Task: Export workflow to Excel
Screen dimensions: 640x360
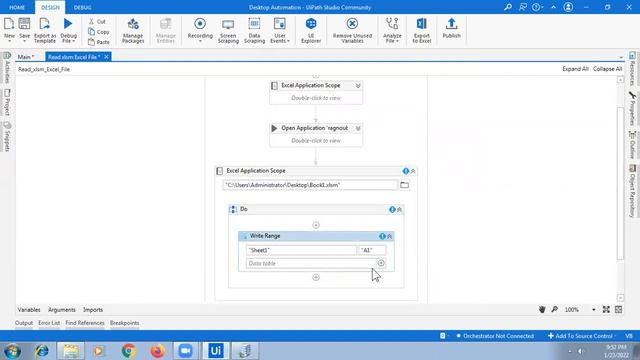Action: 422,30
